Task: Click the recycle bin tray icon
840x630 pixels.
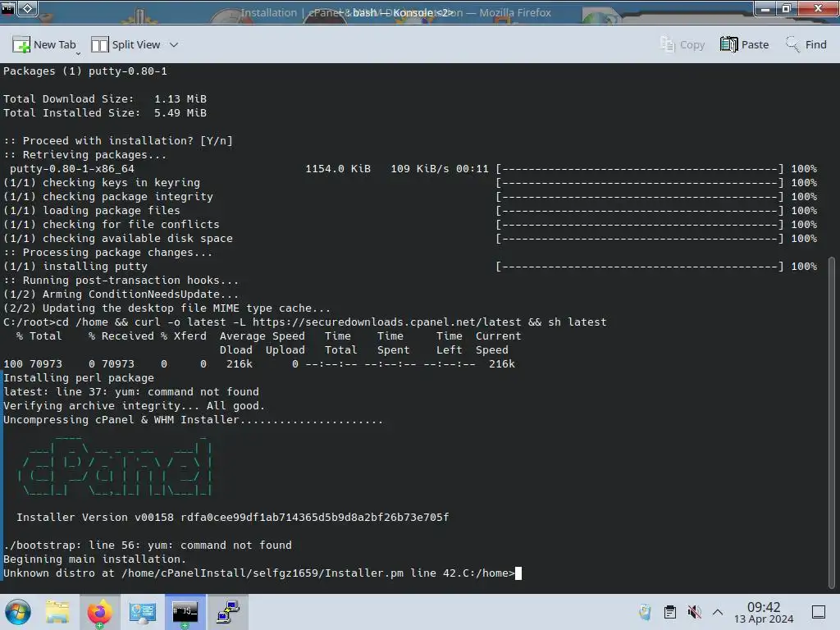Action: click(645, 612)
